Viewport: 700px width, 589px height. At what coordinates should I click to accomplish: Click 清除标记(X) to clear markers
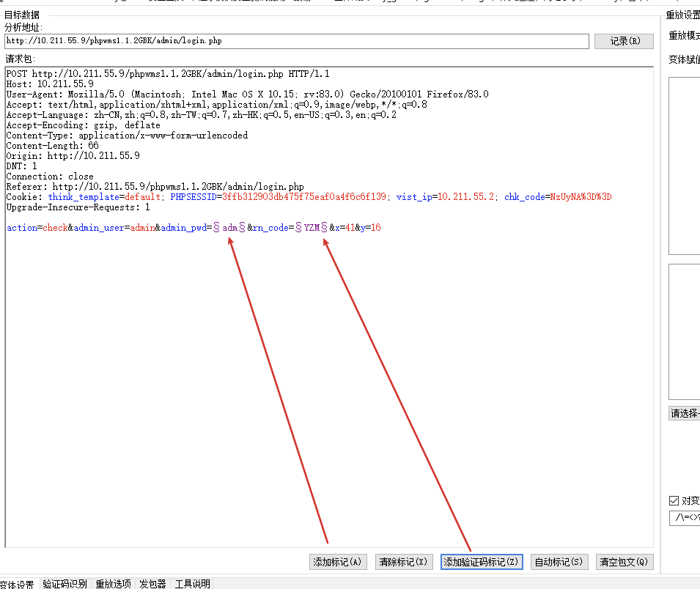click(x=404, y=562)
